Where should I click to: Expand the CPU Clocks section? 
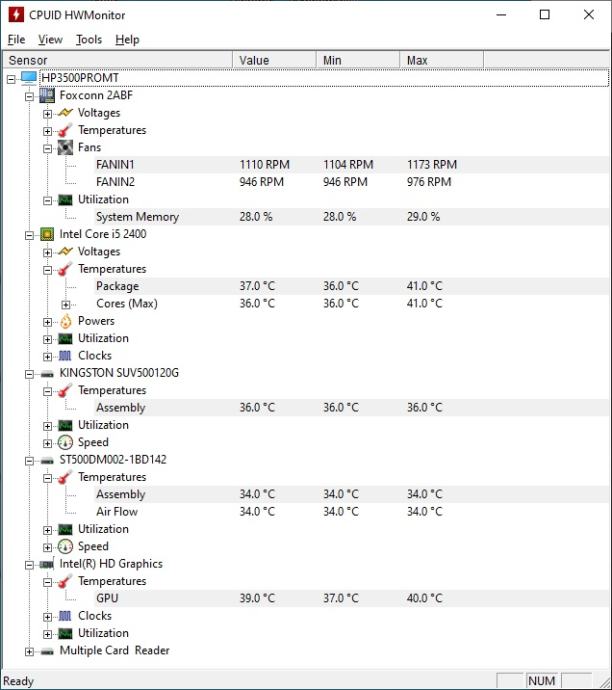(48, 356)
